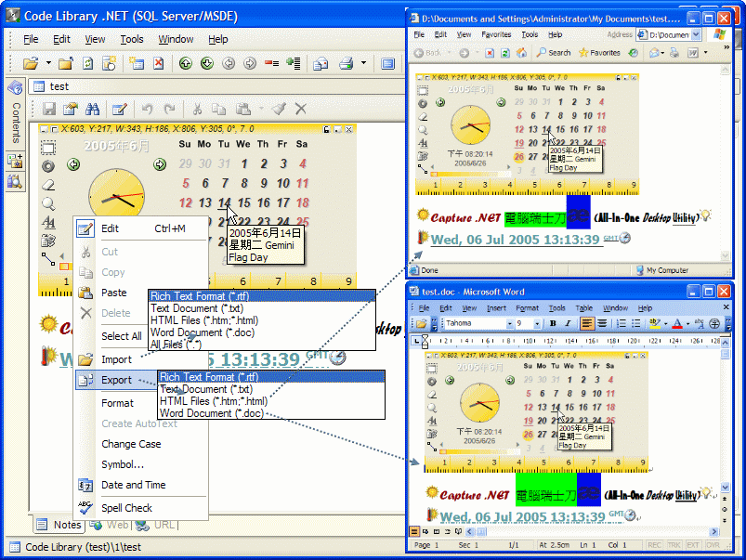Screen dimensions: 746x560
Task: Open the vertical Contents side tab
Action: 16,123
